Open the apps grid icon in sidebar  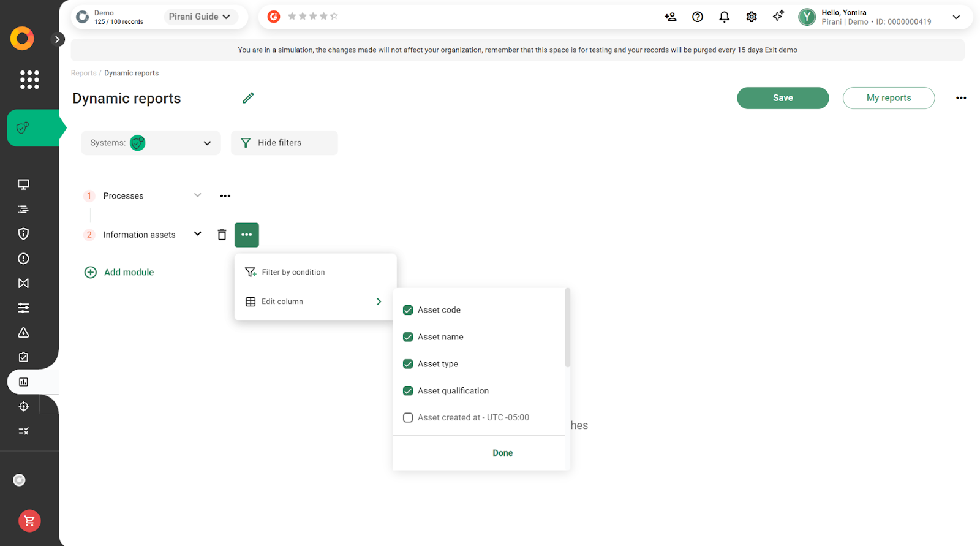click(x=29, y=80)
